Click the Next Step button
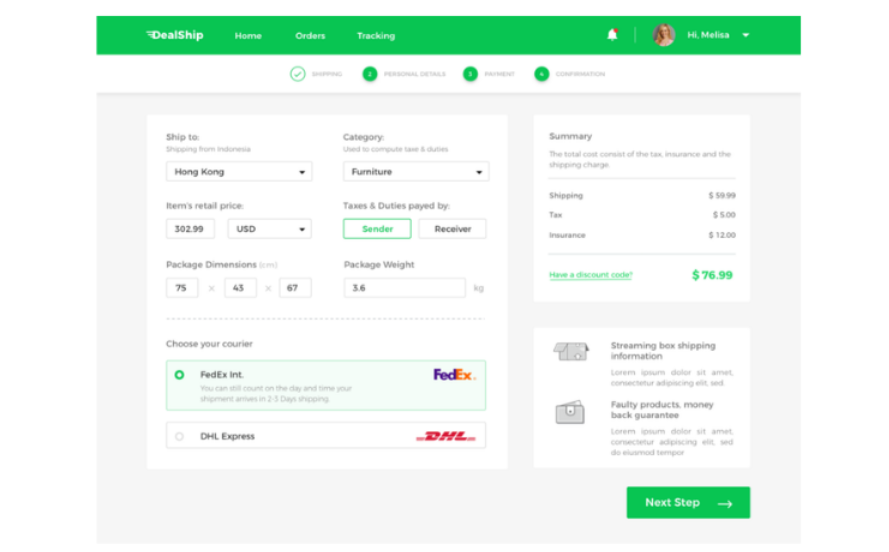 688,503
